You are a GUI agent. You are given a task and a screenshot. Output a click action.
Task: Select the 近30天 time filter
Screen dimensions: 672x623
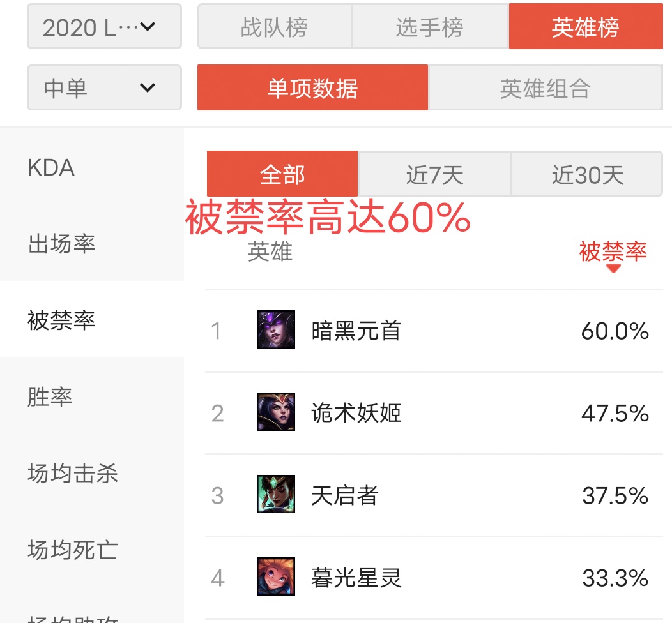[586, 174]
